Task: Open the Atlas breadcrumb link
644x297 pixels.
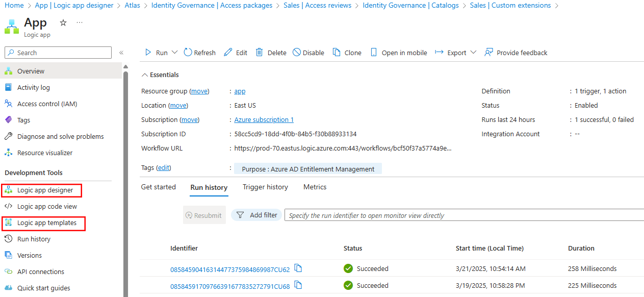Action: 133,5
